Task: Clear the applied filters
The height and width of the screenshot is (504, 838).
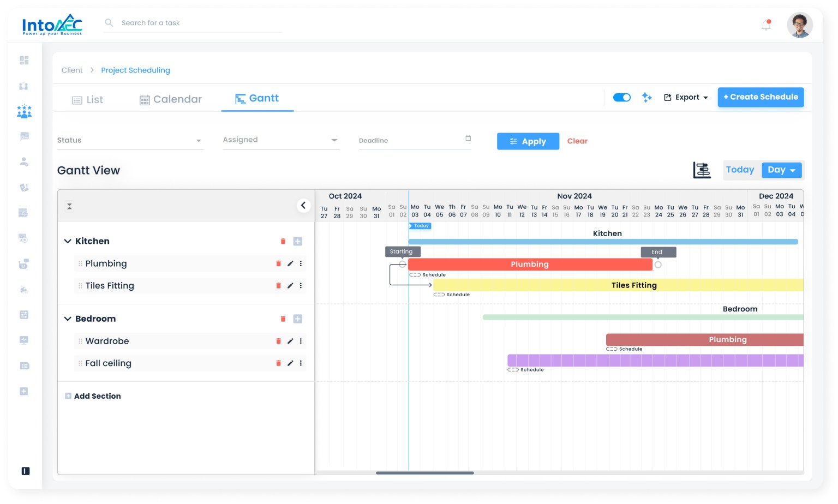Action: pos(577,141)
